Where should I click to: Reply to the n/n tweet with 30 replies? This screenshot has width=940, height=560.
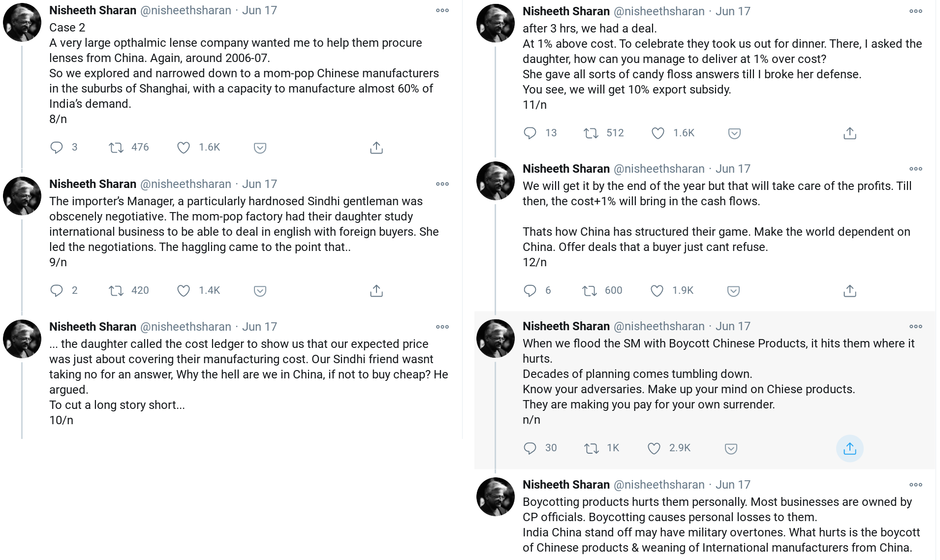point(530,448)
